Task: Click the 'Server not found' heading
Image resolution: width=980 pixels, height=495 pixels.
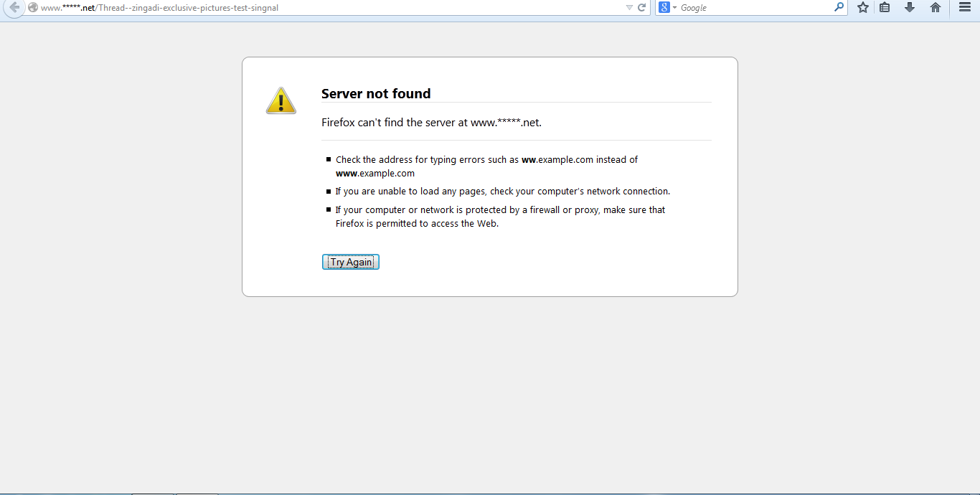Action: [x=376, y=93]
